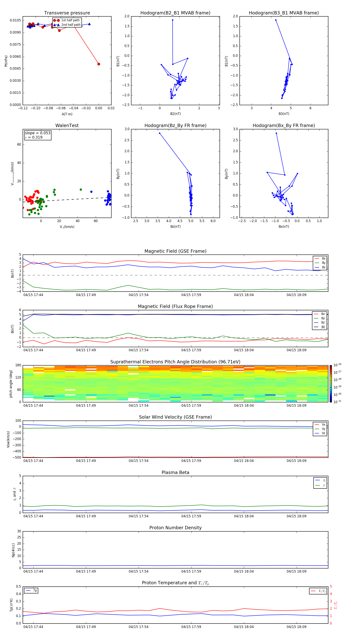
Task: Click the topmost point in the B2_B1 hodogram
Action: (173, 20)
